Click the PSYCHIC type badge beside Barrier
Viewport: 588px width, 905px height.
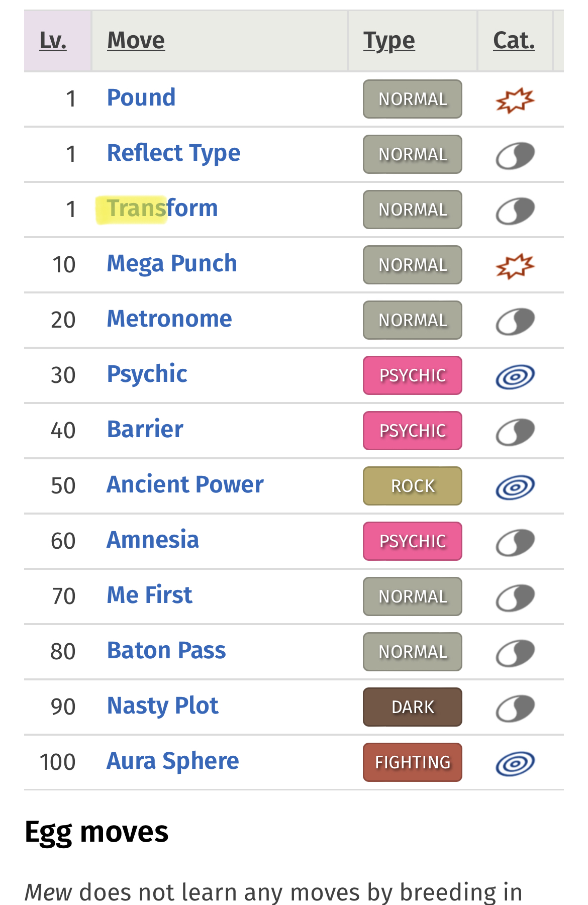coord(413,431)
